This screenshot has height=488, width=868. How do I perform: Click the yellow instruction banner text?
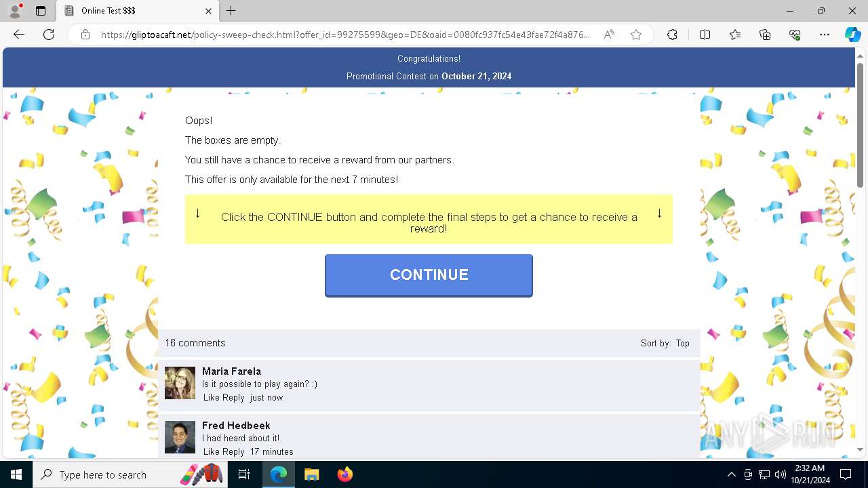429,223
